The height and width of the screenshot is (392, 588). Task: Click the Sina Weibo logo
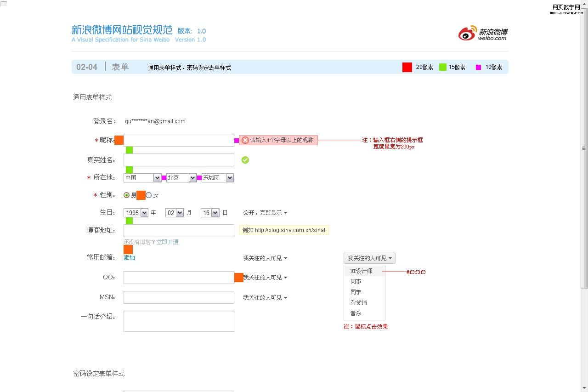482,34
